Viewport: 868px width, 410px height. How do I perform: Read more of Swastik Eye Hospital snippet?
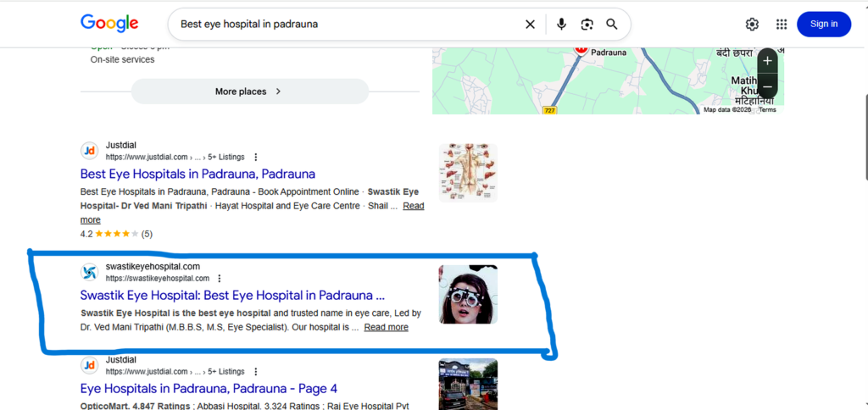tap(386, 327)
